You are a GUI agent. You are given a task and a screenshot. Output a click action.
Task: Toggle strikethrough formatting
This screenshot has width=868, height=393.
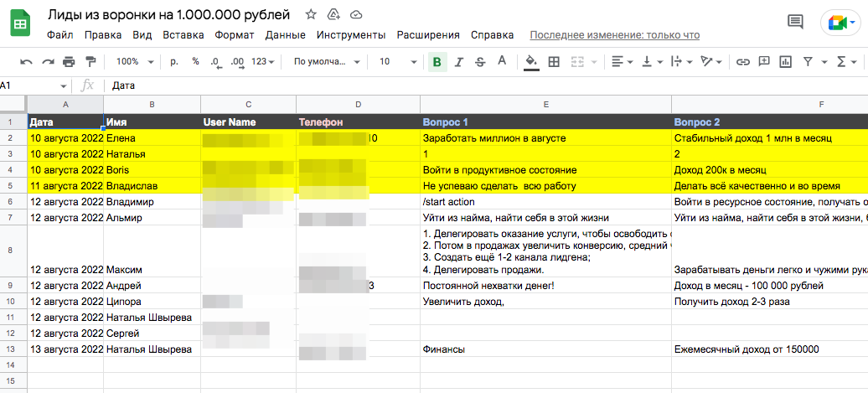pos(480,61)
